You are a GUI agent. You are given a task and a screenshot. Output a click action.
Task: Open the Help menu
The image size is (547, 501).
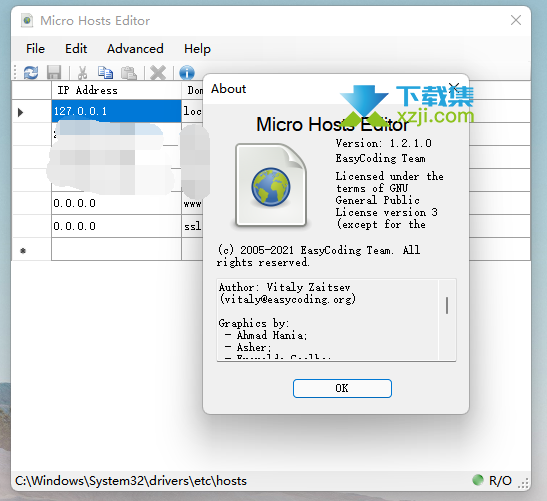point(197,49)
